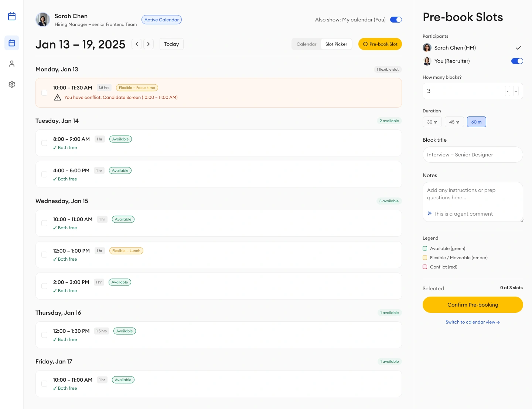Click the Active Calendar badge
This screenshot has height=409, width=532.
pos(161,20)
